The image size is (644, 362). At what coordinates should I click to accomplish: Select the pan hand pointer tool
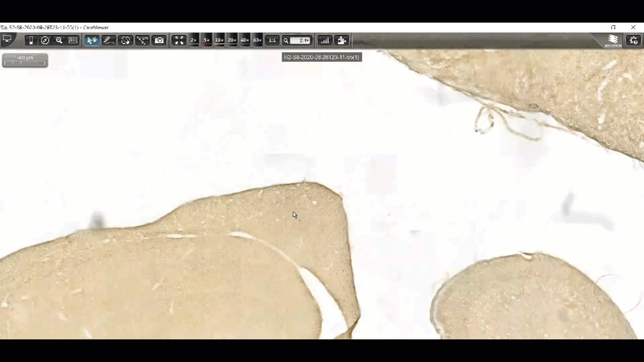[x=92, y=40]
